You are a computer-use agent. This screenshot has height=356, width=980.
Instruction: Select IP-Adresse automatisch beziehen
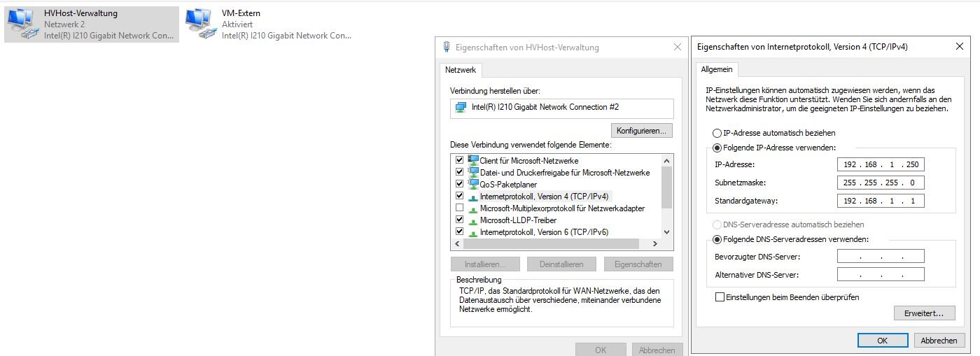click(x=717, y=133)
